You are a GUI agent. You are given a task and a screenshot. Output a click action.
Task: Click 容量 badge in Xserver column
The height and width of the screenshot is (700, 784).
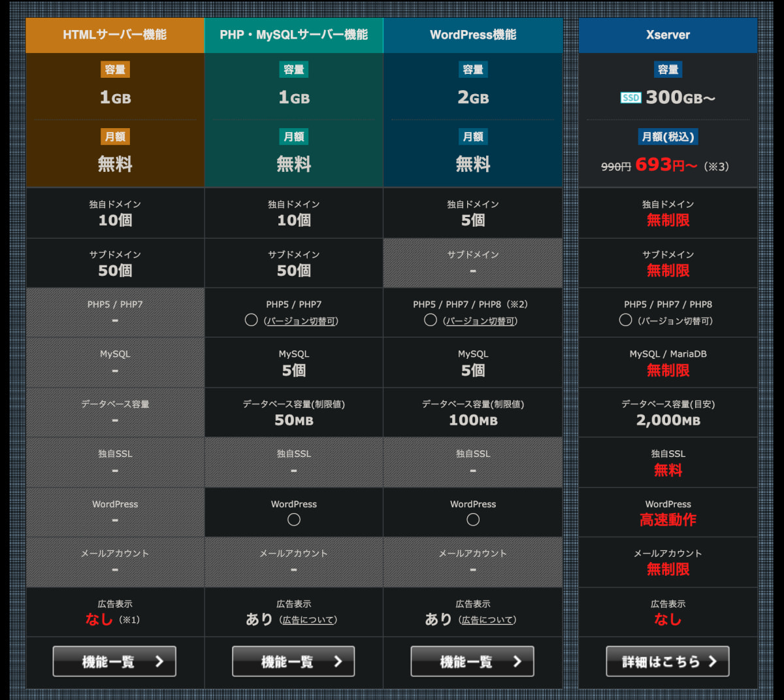[668, 69]
